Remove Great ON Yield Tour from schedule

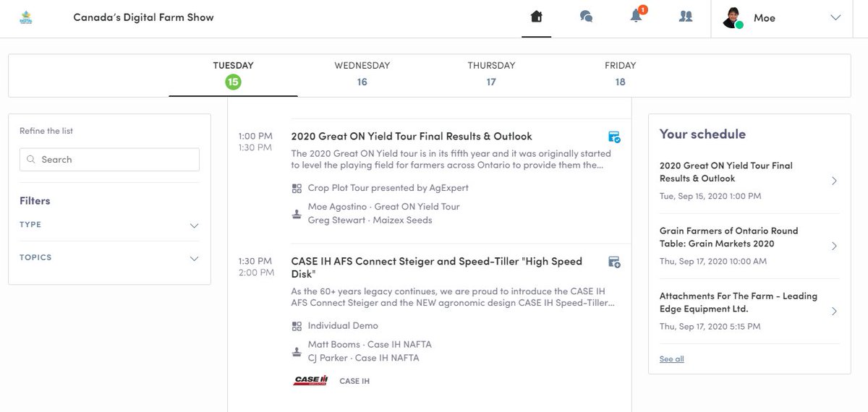[x=614, y=137]
